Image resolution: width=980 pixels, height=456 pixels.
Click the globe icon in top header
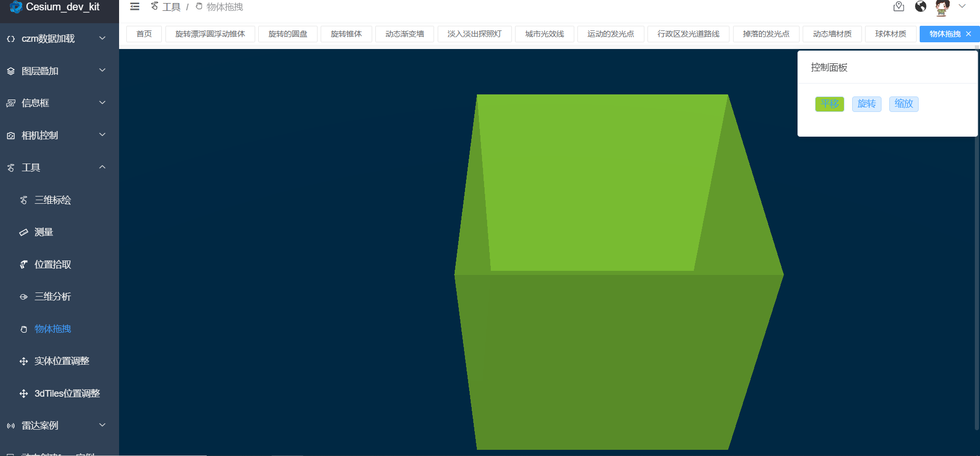[x=921, y=6]
